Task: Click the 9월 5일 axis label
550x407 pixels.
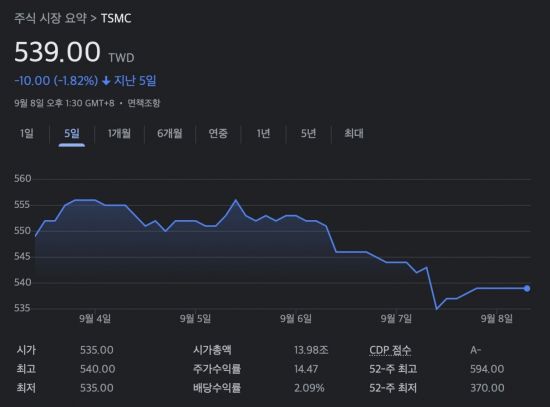Action: pyautogui.click(x=195, y=319)
